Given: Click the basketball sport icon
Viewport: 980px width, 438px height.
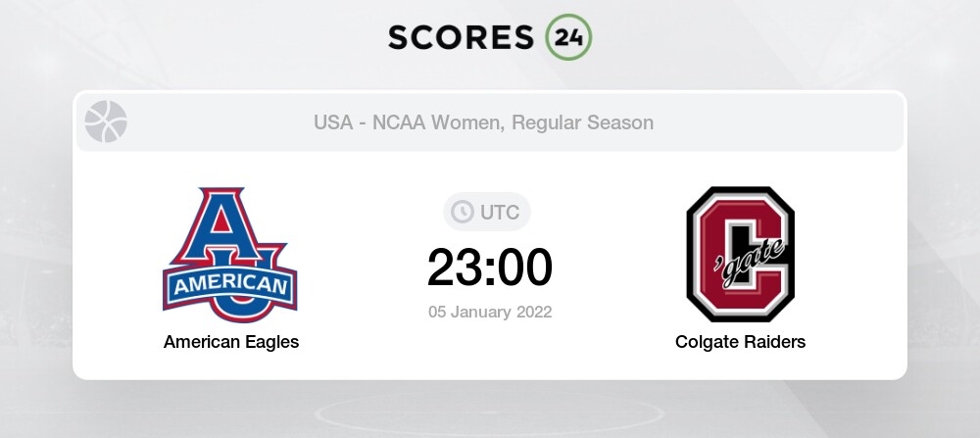Looking at the screenshot, I should pos(106,122).
